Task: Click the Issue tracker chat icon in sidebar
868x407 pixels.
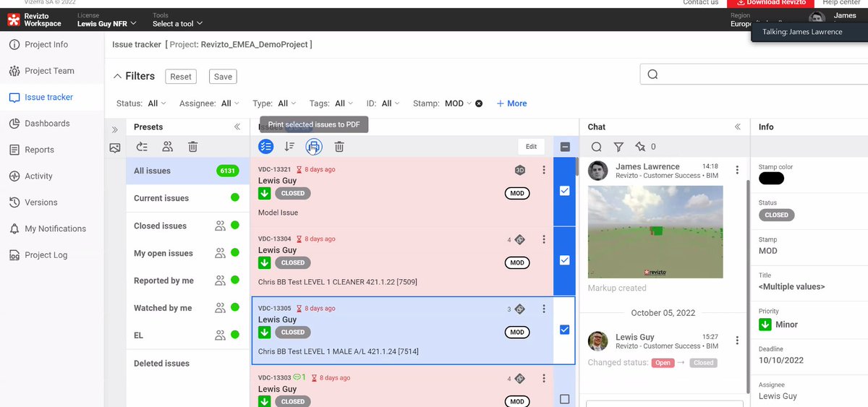Action: click(14, 97)
